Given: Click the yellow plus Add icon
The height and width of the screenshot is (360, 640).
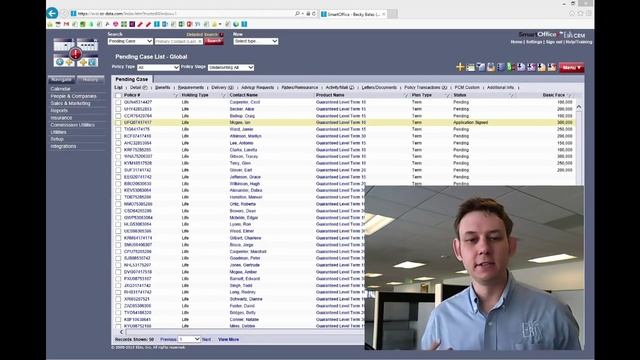Looking at the screenshot, I should pyautogui.click(x=460, y=67).
